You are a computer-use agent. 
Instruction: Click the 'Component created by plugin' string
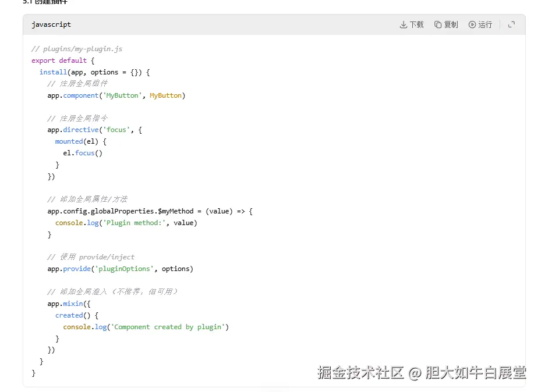[169, 327]
